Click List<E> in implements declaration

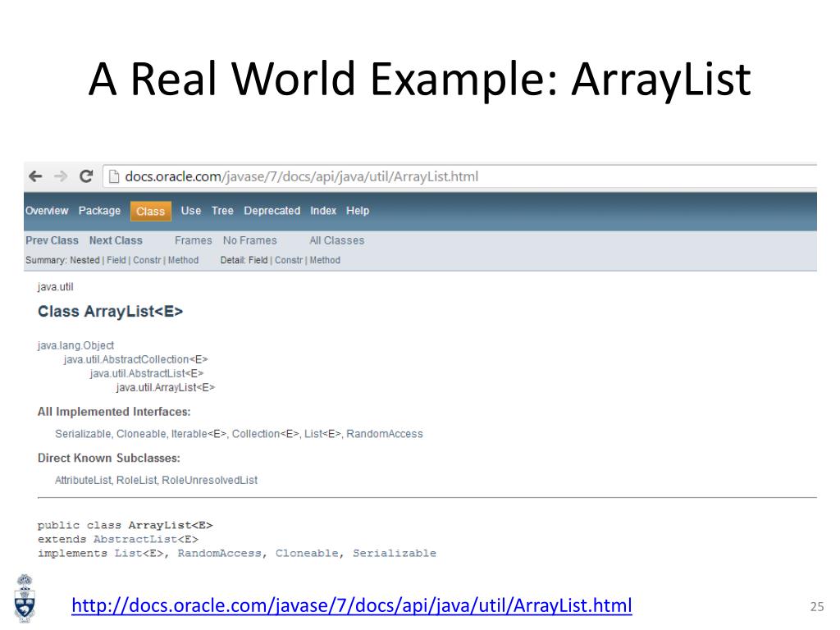coord(139,554)
